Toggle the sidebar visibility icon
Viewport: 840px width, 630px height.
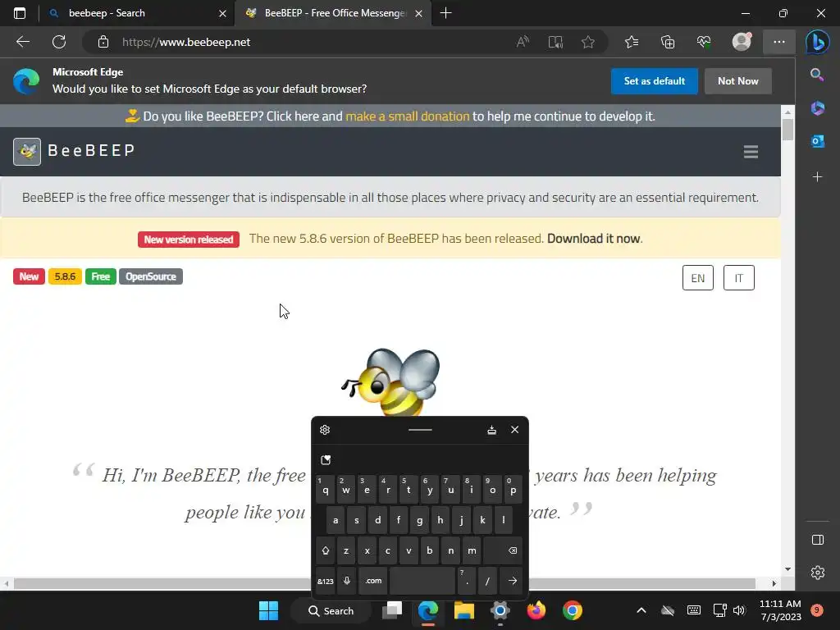[x=818, y=540]
